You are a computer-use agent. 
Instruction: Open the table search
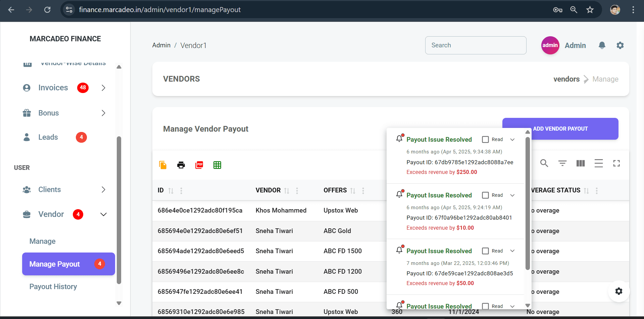point(544,164)
